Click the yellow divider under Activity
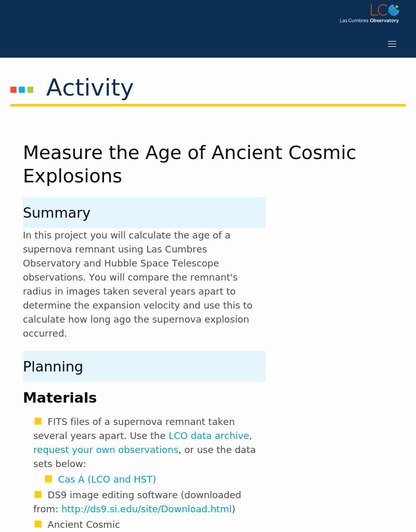This screenshot has height=532, width=416. click(208, 105)
